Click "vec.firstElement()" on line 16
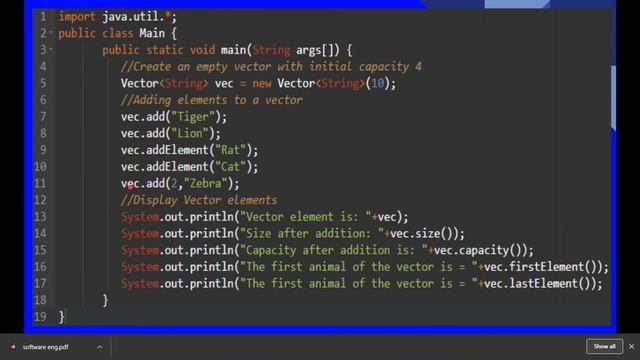This screenshot has width=640, height=360. pos(540,267)
